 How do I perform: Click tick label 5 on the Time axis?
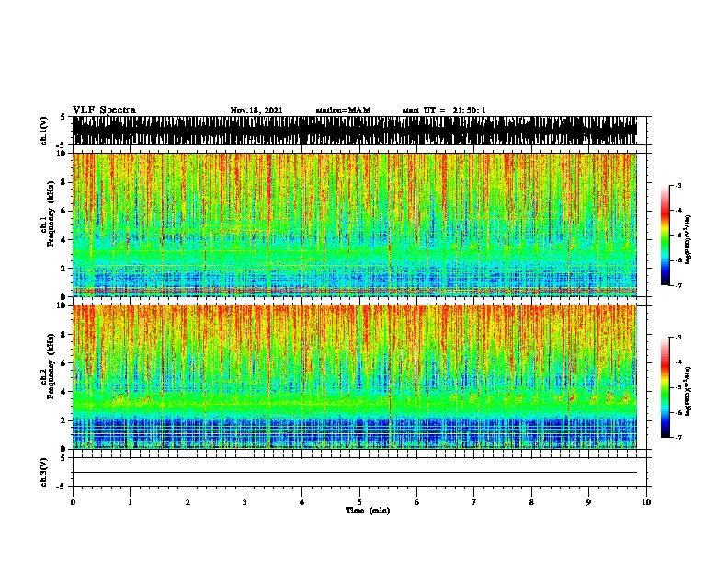pos(359,502)
